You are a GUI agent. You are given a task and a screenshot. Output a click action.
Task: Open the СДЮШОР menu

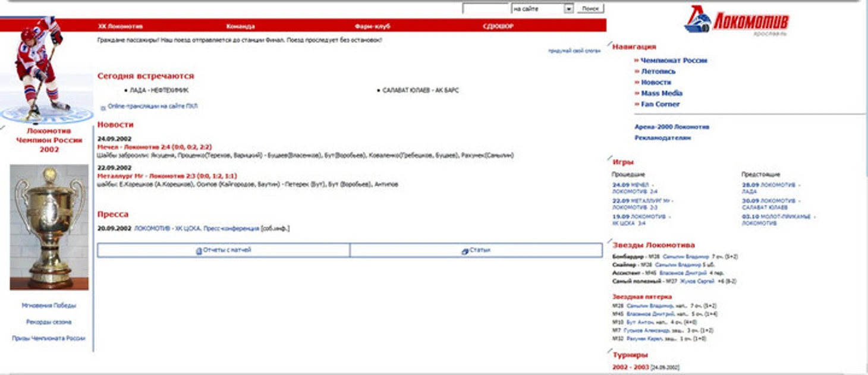click(x=498, y=26)
